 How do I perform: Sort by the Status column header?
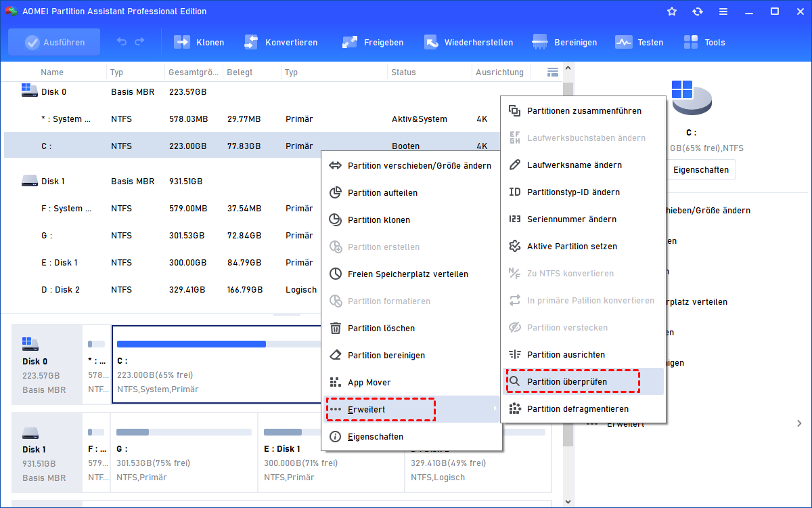(403, 72)
